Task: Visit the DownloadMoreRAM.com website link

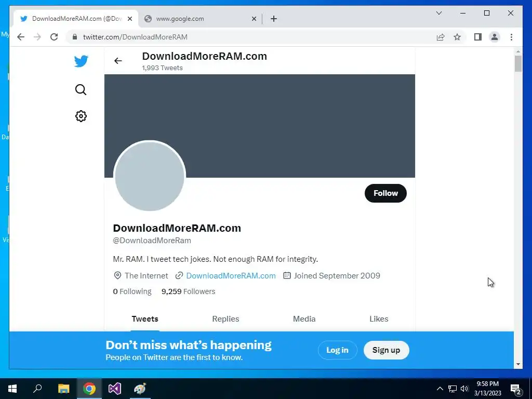Action: pos(231,275)
